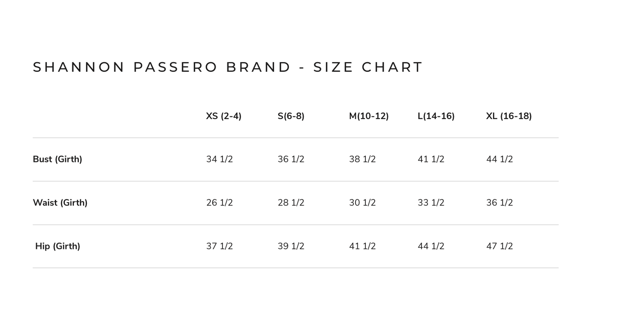644x335 pixels.
Task: Click the S waist value 28 1/2
Action: click(x=291, y=203)
